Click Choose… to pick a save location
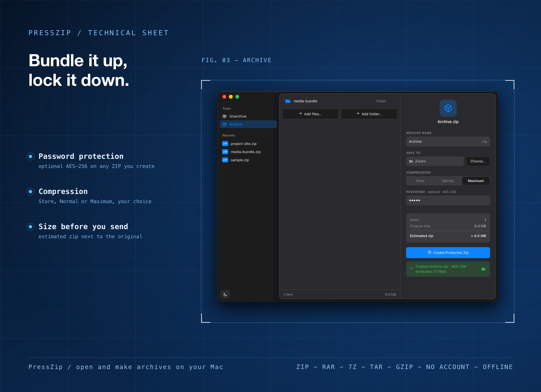 coord(478,161)
